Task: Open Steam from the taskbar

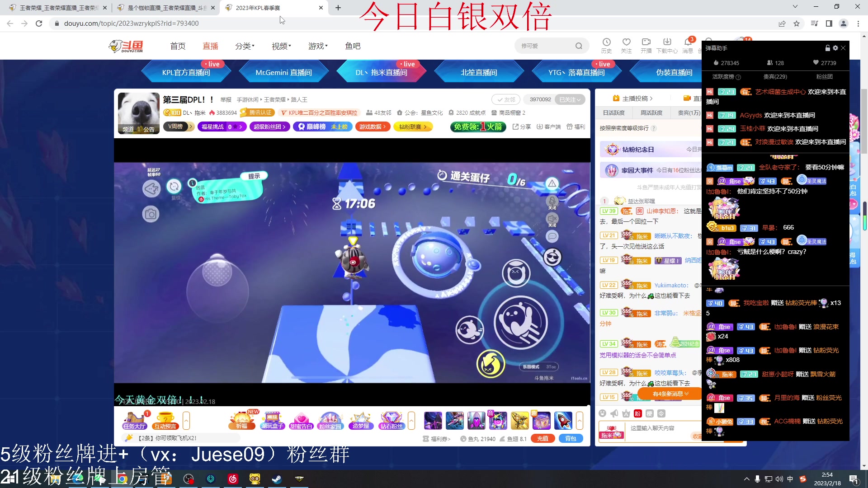Action: [x=277, y=479]
